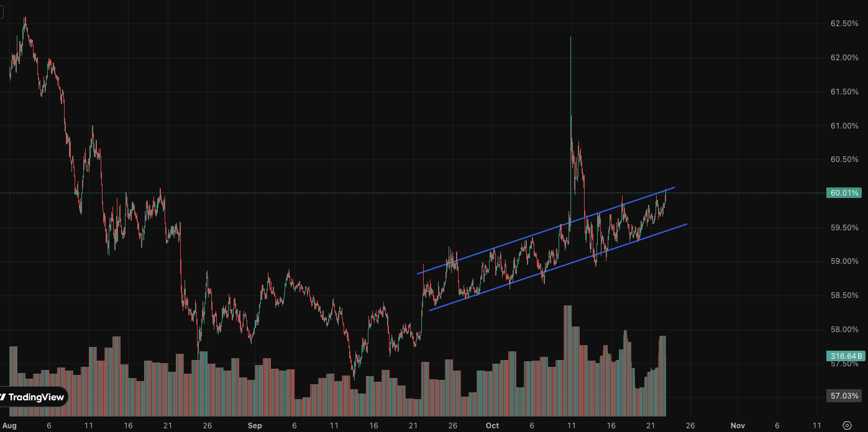Click the Oct label on time axis
The width and height of the screenshot is (868, 432).
tap(492, 426)
